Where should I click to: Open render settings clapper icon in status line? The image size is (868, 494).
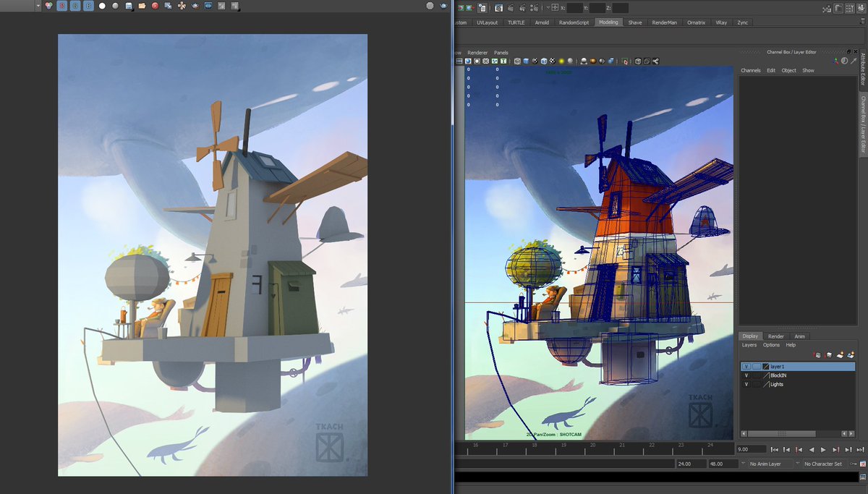[534, 8]
